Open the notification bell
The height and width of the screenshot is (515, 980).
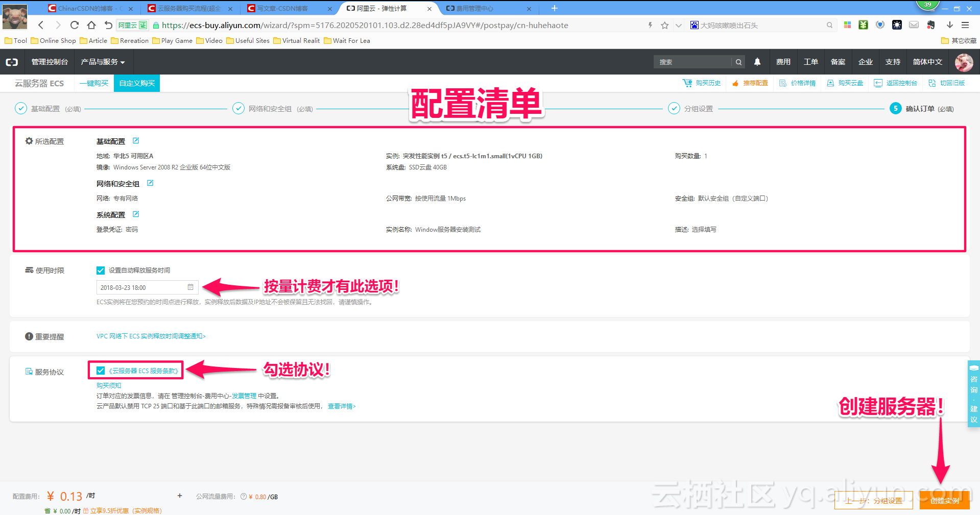tap(757, 62)
